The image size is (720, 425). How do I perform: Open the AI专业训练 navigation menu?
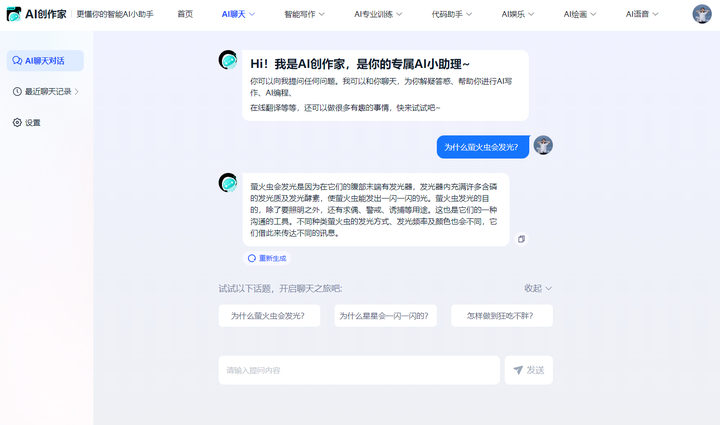[378, 14]
